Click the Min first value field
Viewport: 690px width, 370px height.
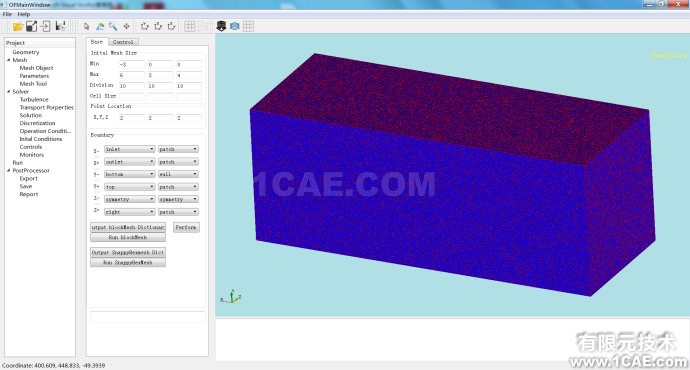(132, 65)
